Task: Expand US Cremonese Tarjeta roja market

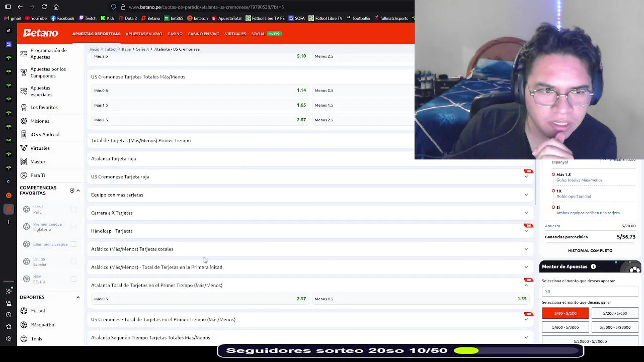Action: tap(311, 176)
